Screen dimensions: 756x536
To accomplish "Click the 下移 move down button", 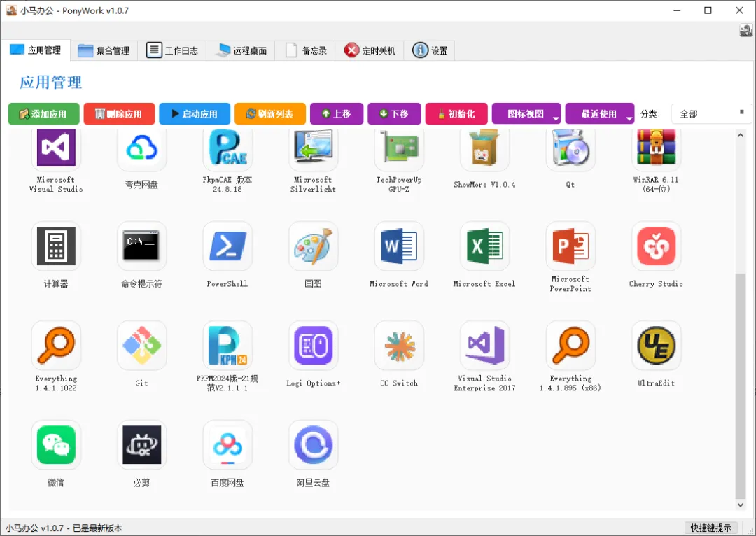I will (x=394, y=114).
